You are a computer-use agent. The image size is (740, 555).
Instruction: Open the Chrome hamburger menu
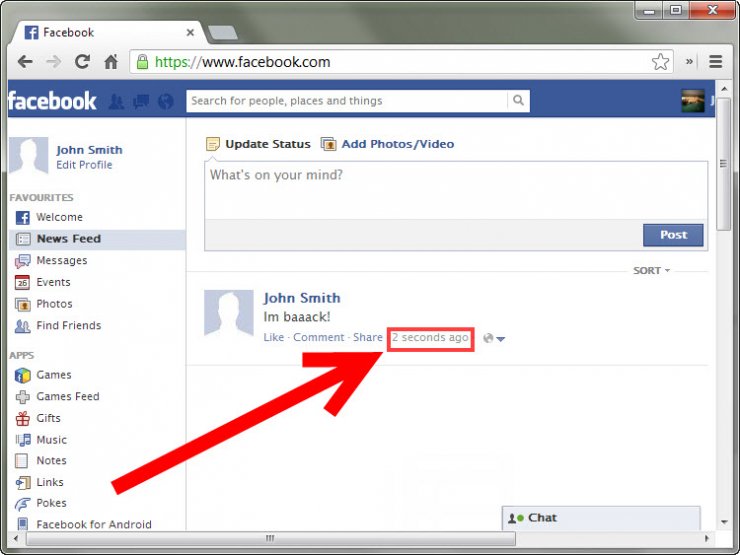click(715, 62)
